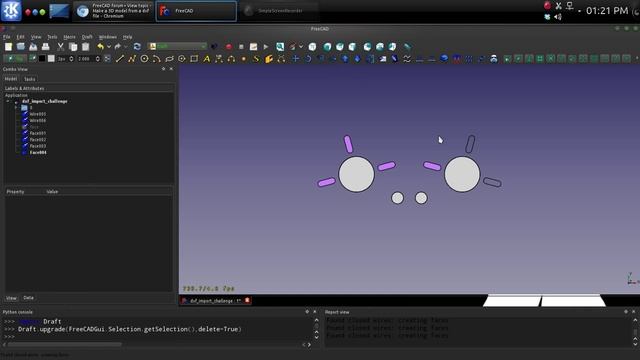Screen dimensions: 640x360
Task: Expand the layer 0 group node
Action: (16, 108)
